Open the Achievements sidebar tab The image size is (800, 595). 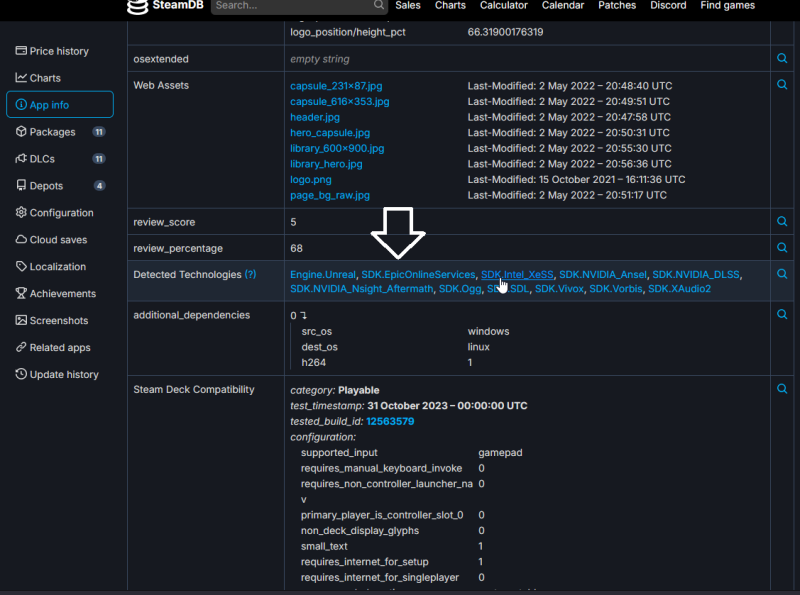(60, 293)
